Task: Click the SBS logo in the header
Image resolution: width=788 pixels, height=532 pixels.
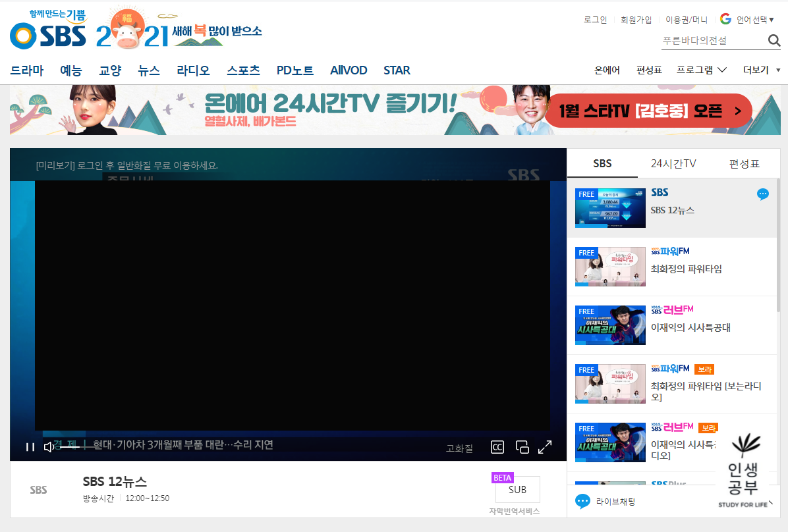Action: point(48,29)
